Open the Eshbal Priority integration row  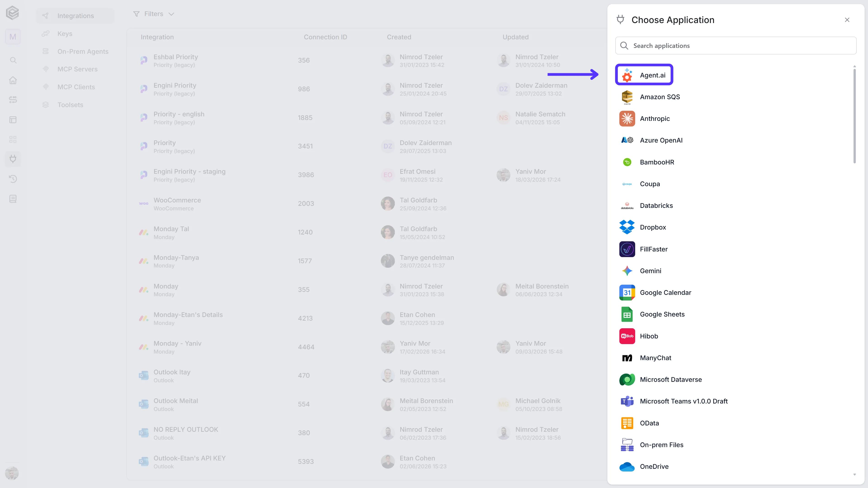point(367,61)
